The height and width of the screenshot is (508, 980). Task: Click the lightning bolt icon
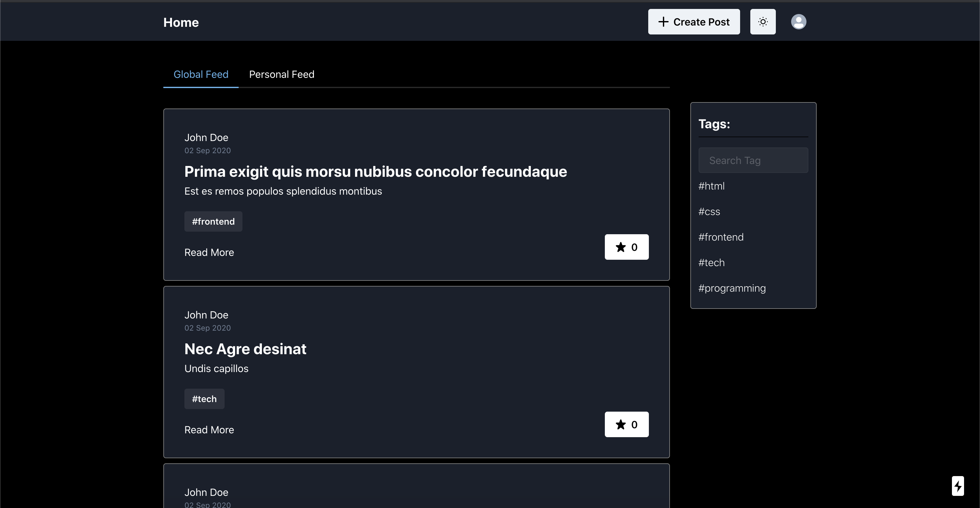point(958,486)
